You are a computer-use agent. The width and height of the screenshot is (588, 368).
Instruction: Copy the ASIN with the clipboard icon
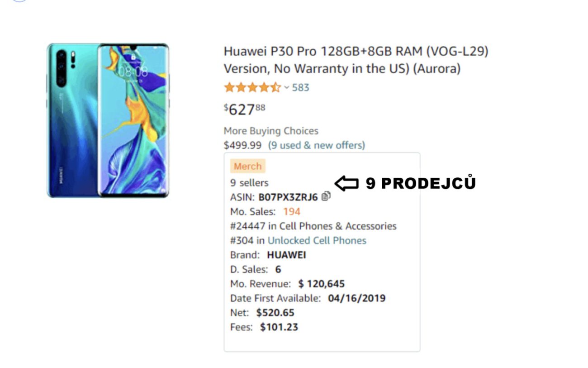326,196
